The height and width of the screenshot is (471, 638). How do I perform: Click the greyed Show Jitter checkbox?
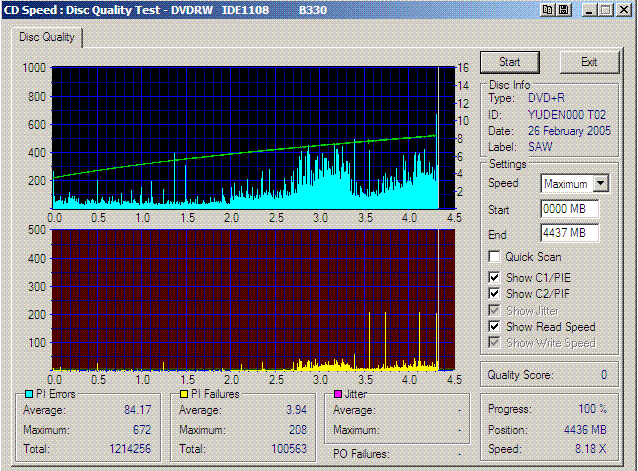coord(494,310)
